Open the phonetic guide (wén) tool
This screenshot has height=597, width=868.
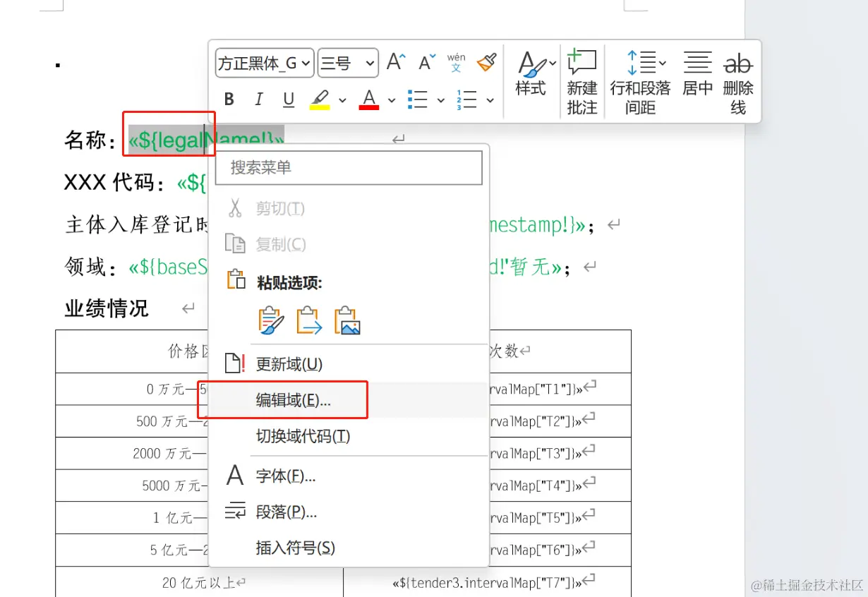(456, 63)
